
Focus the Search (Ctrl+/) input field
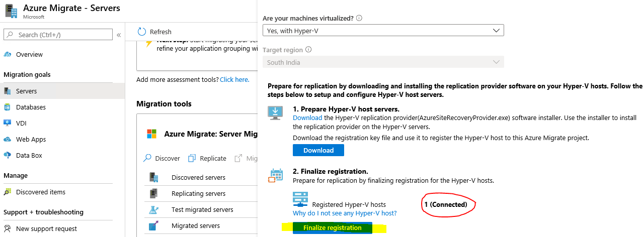click(58, 35)
